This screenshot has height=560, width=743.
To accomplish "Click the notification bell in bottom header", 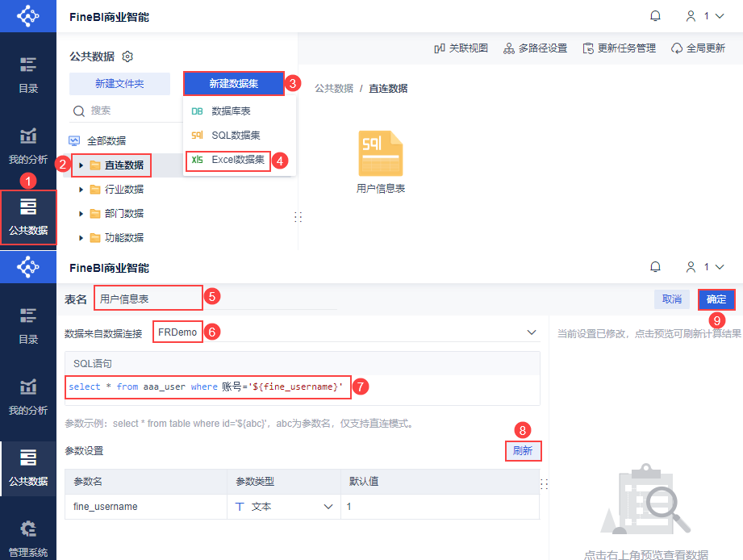I will [x=655, y=267].
